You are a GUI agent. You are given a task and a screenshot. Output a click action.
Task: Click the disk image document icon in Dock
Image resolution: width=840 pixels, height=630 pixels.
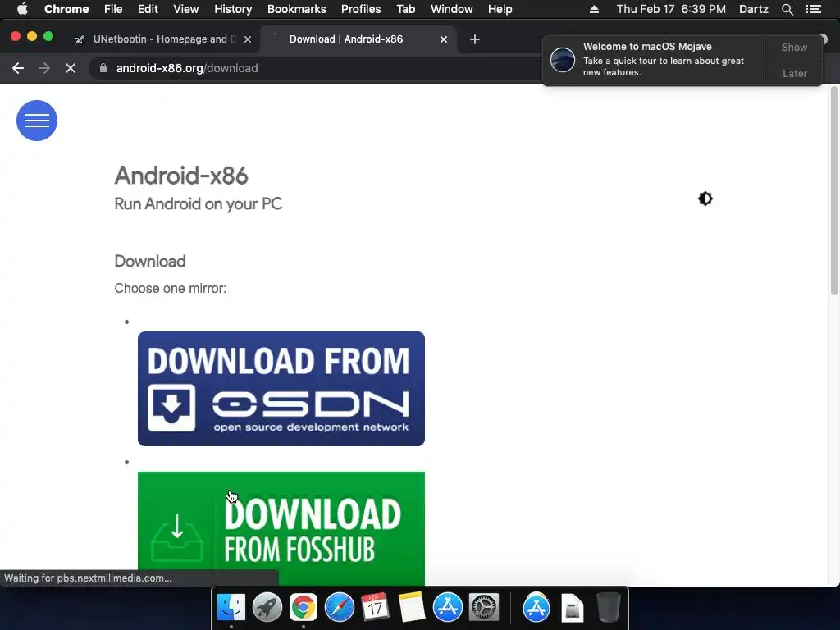click(x=572, y=608)
